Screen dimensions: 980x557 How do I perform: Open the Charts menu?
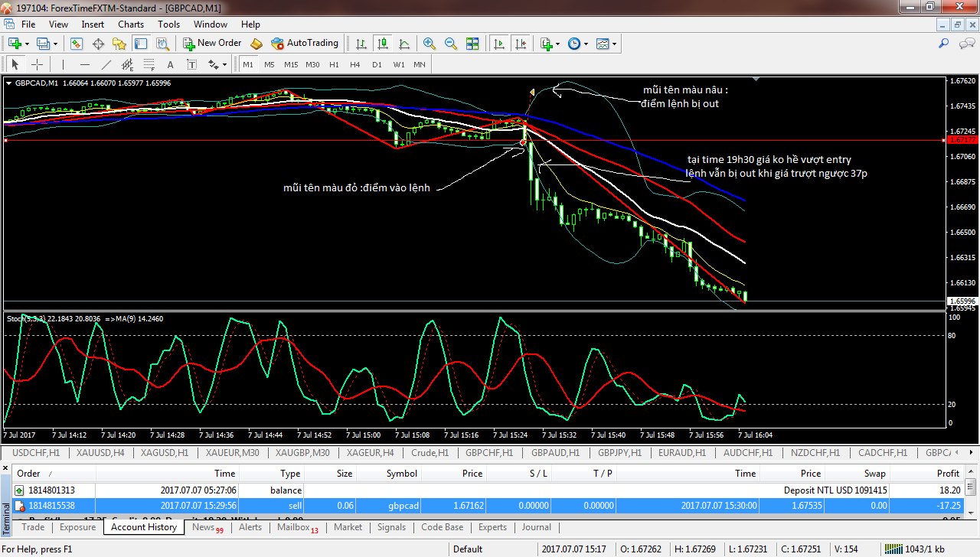click(130, 24)
